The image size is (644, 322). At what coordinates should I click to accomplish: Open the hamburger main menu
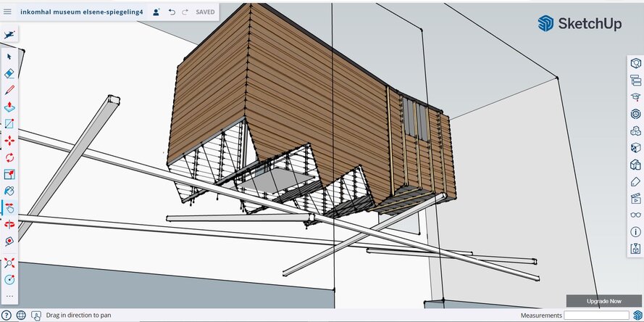[7, 12]
